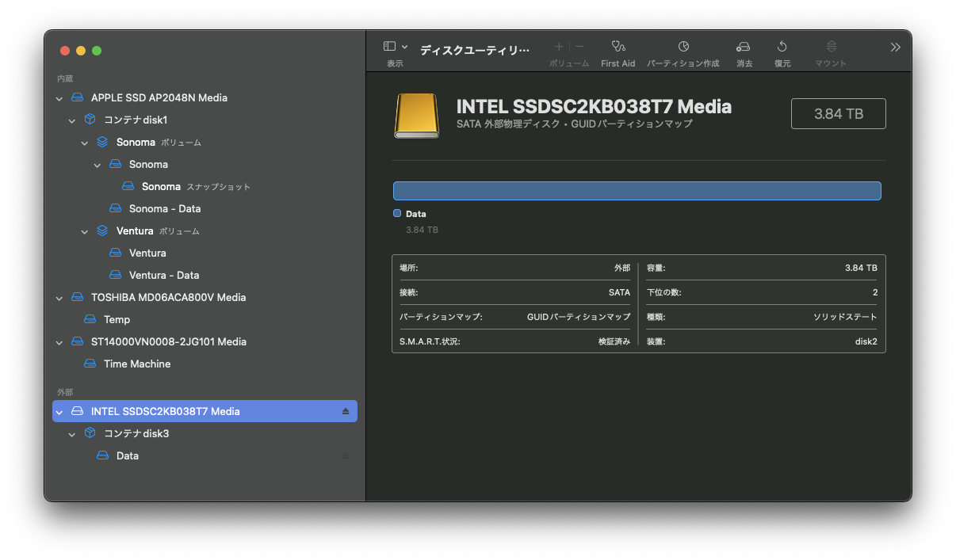Select TOSHIBA MD06ACA800V Media disk

(x=205, y=297)
